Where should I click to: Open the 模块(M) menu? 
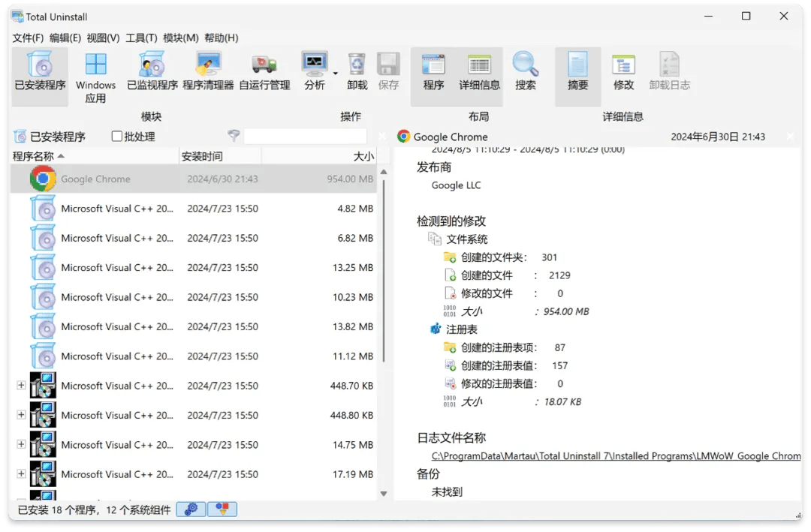181,38
